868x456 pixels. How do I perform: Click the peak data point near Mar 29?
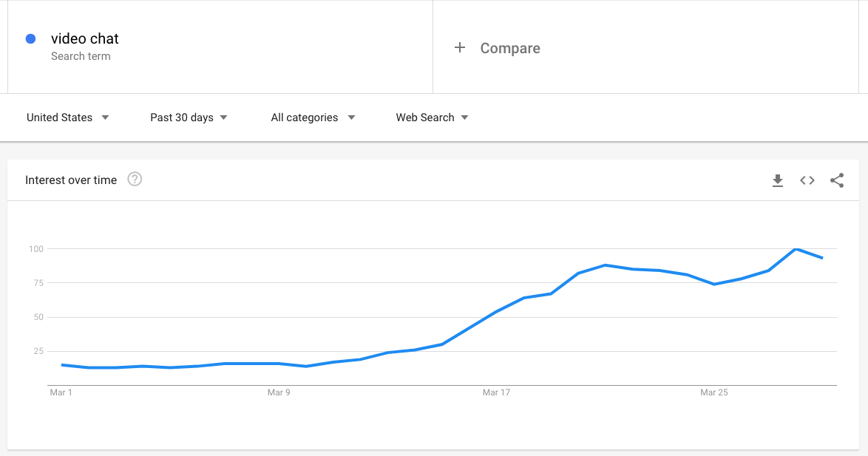797,249
